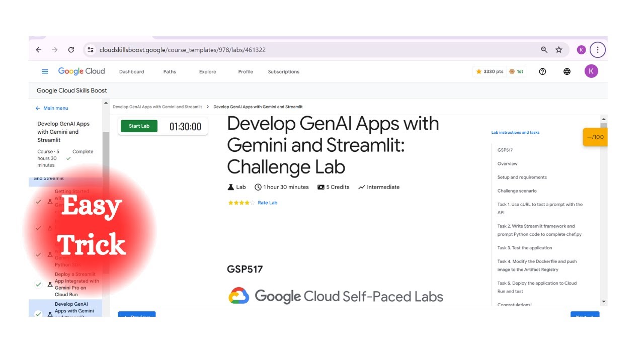Jump to Task 3 Test the application
The image size is (644, 362).
(x=525, y=248)
